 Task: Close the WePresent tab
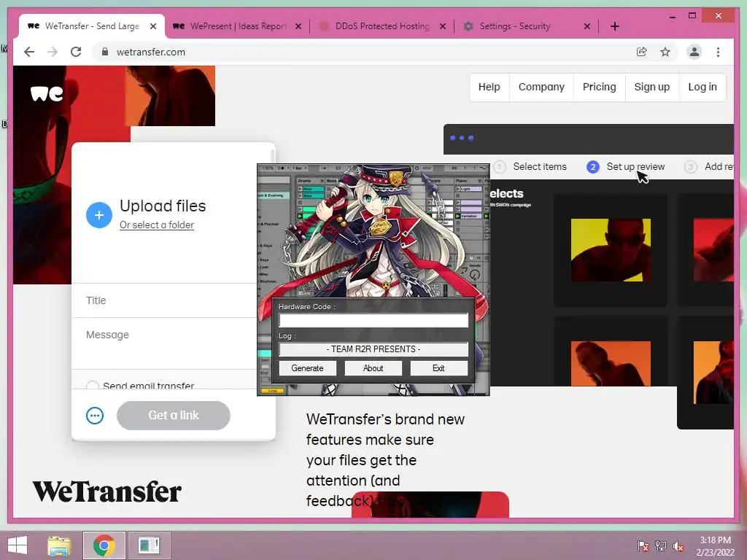pos(298,26)
